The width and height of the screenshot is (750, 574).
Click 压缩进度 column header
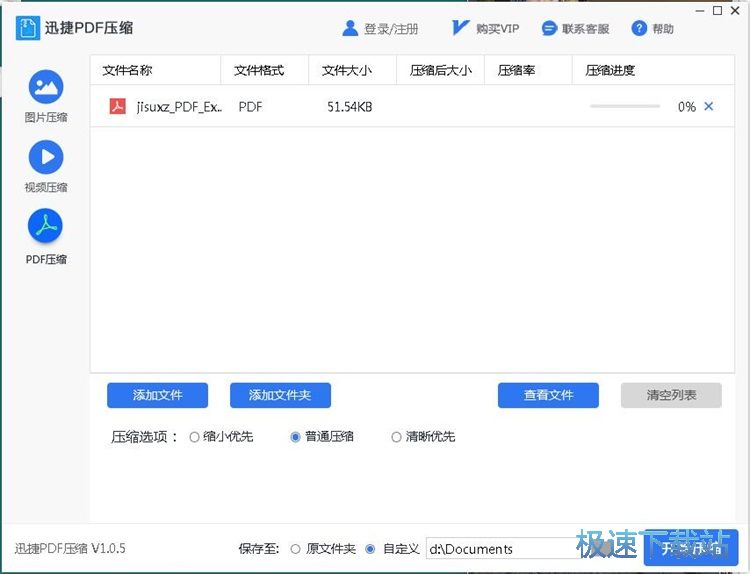[x=653, y=70]
